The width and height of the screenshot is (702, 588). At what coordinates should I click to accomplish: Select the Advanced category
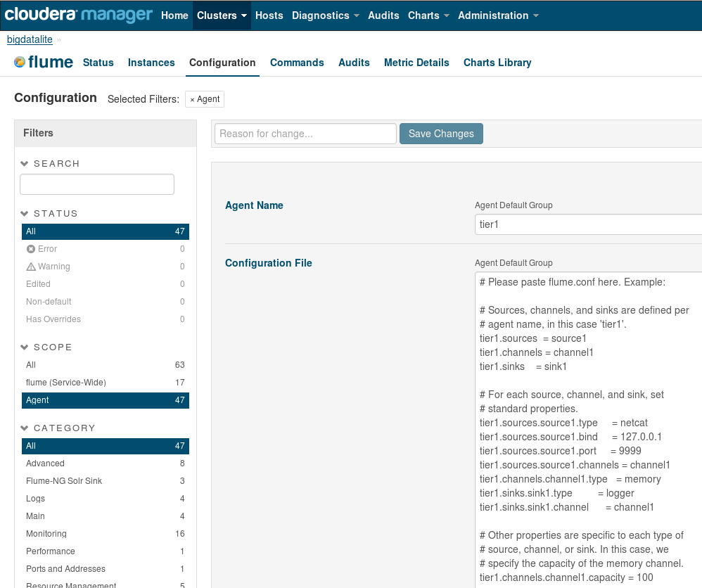[x=106, y=464]
